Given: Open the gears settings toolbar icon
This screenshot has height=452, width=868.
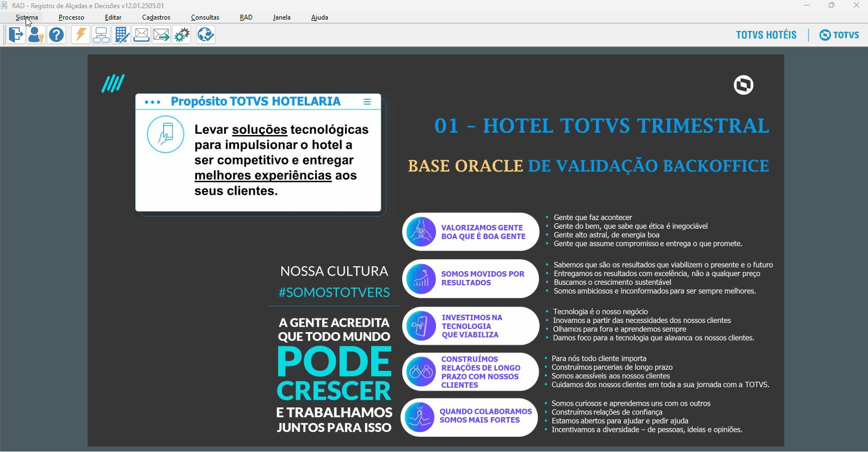Looking at the screenshot, I should 182,35.
